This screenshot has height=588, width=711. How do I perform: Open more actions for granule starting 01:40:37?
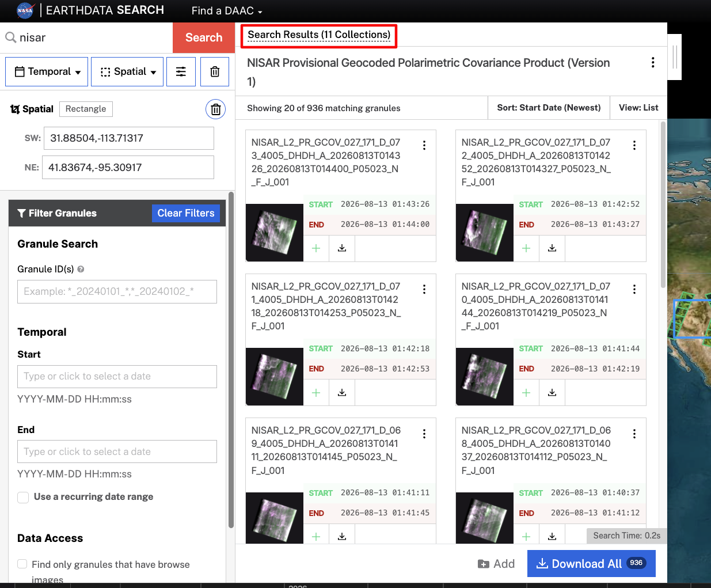[x=634, y=434]
